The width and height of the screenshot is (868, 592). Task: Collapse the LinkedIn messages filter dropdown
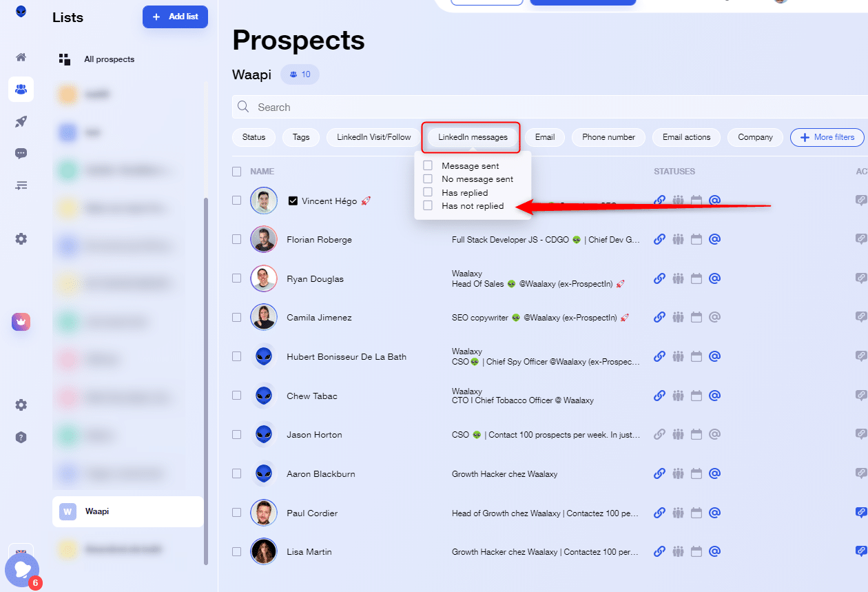point(473,137)
